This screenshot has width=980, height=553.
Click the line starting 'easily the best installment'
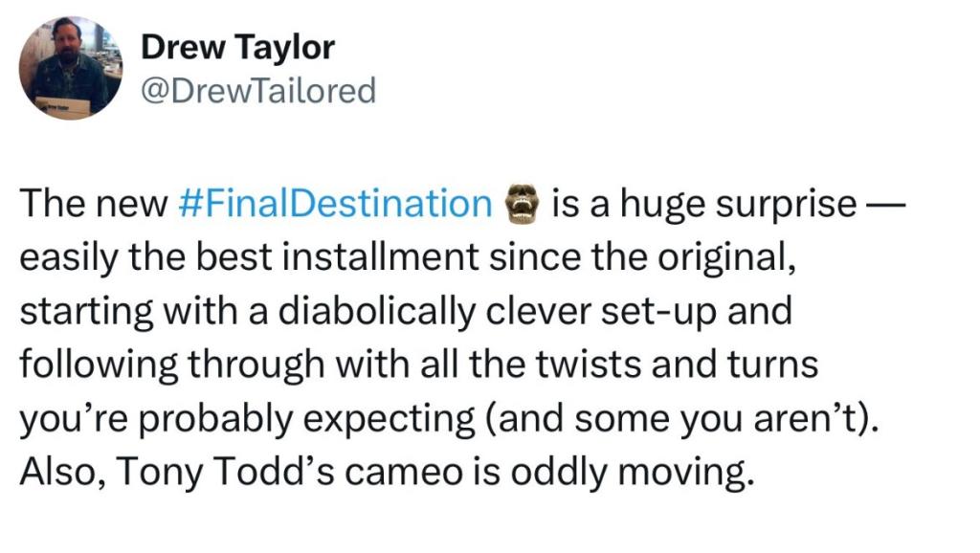(x=408, y=256)
